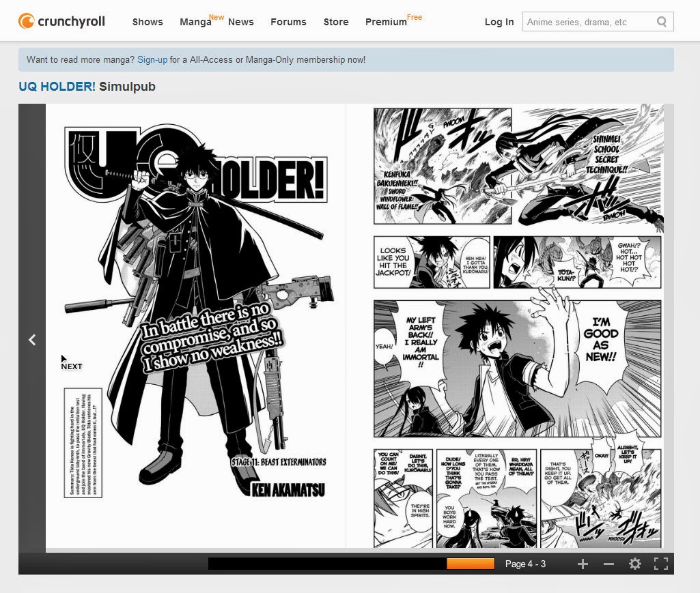
Task: Open the Forums page
Action: tap(288, 22)
